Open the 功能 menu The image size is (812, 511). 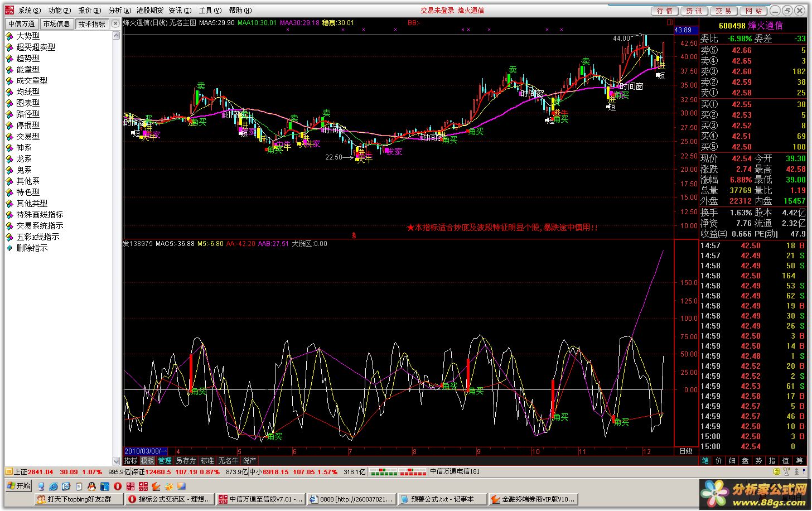pyautogui.click(x=59, y=11)
